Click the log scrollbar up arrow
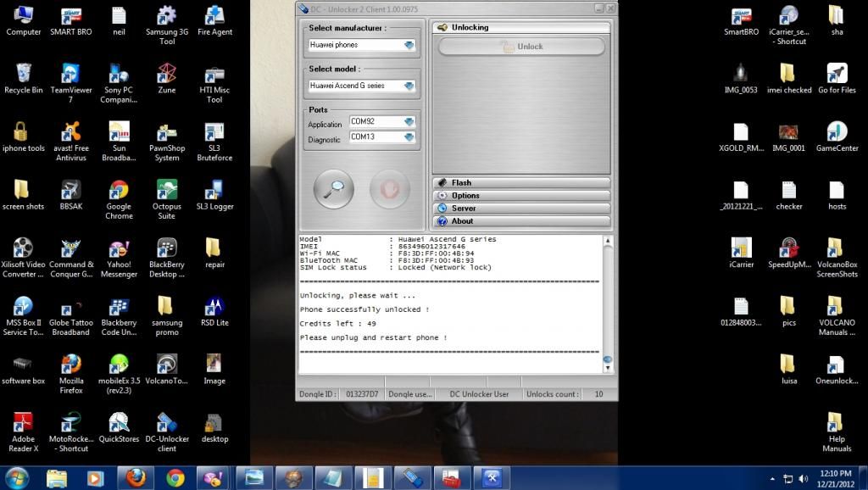 607,241
